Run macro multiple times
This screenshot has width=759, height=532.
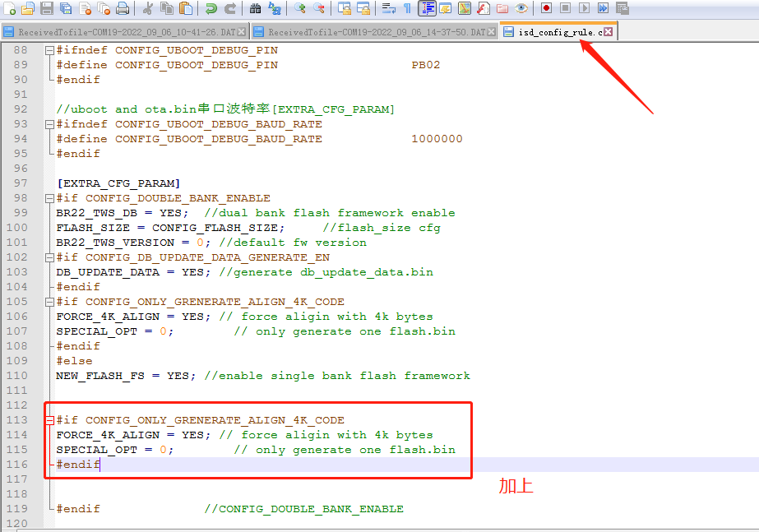(x=603, y=7)
